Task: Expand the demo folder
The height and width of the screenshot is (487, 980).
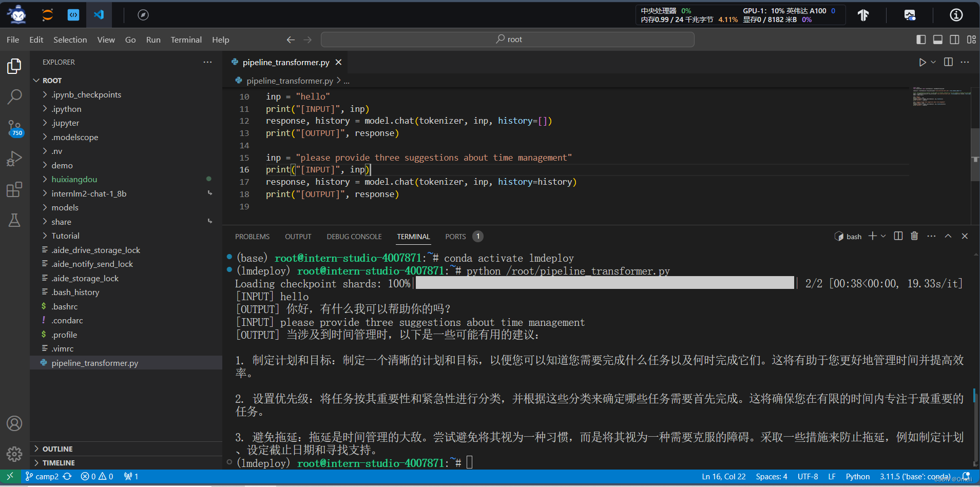Action: [62, 165]
